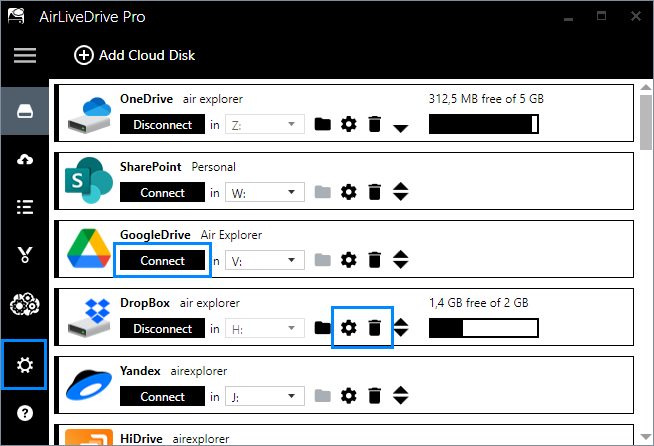This screenshot has height=446, width=654.
Task: Open Yandex drive letter J: dropdown
Action: pyautogui.click(x=265, y=396)
